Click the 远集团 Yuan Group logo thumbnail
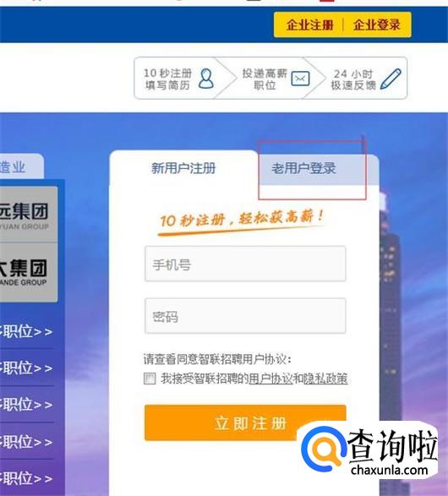 29,214
